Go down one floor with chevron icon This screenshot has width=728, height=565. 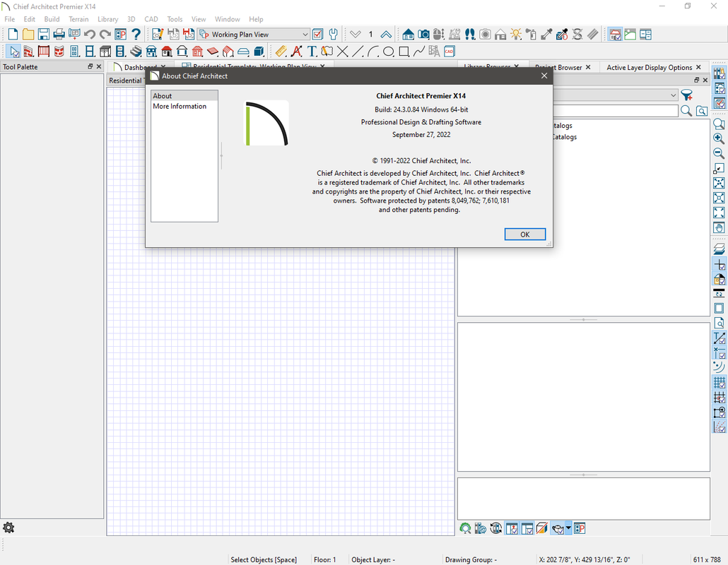[x=356, y=35]
